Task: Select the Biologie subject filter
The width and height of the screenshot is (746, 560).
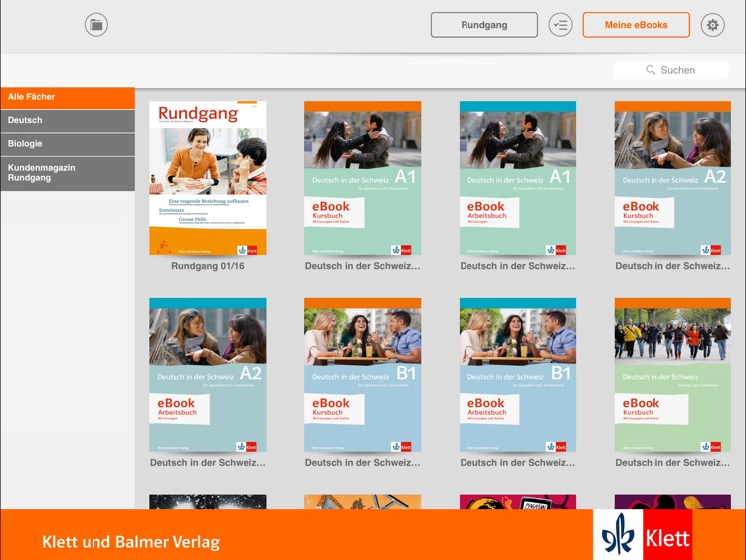Action: tap(68, 144)
